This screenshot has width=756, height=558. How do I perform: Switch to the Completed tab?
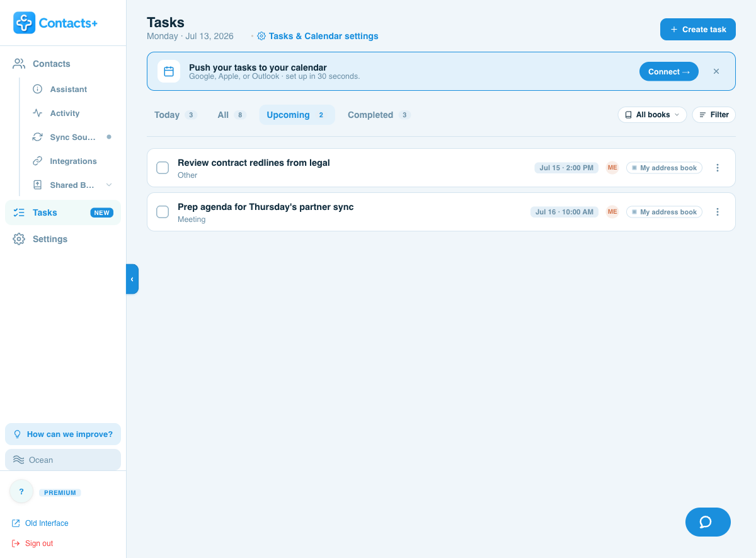pyautogui.click(x=379, y=115)
